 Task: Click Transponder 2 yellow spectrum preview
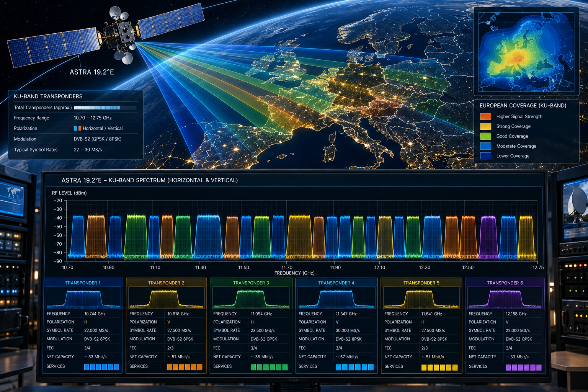point(166,298)
